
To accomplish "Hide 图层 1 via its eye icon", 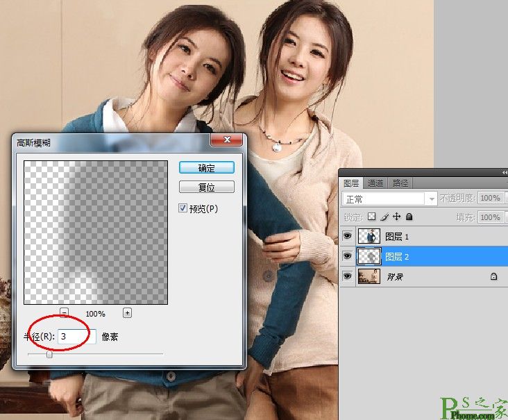I will 347,236.
